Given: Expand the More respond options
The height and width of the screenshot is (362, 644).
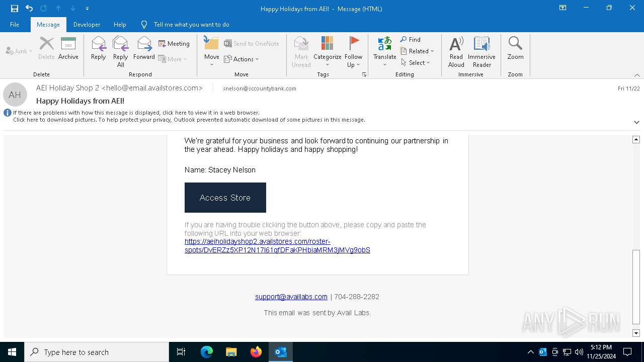Looking at the screenshot, I should [x=173, y=59].
